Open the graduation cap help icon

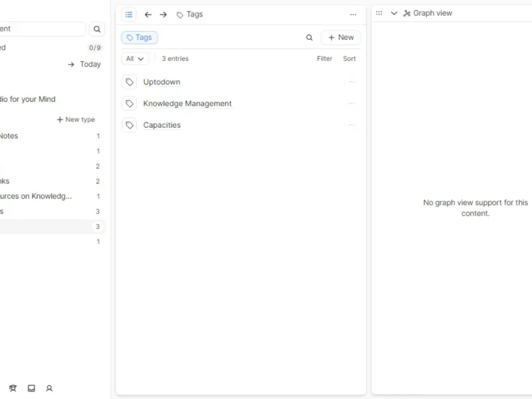[13, 388]
